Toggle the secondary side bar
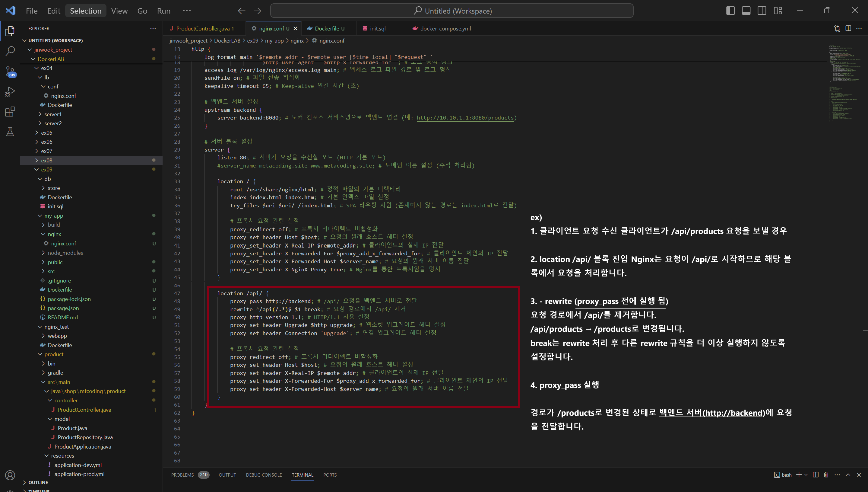 762,11
